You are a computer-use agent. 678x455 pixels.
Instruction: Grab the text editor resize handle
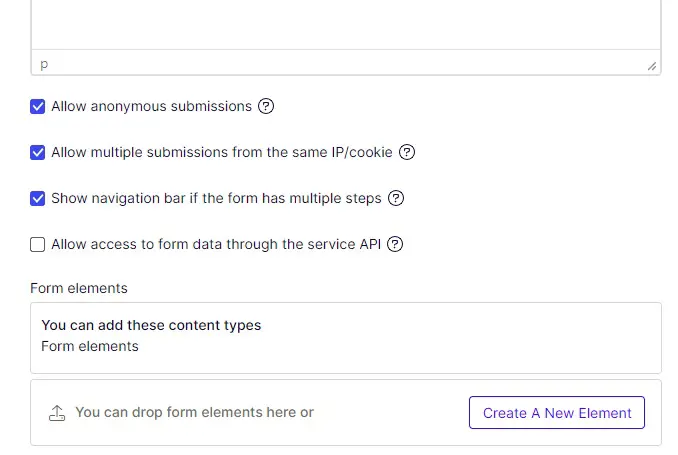tap(652, 65)
